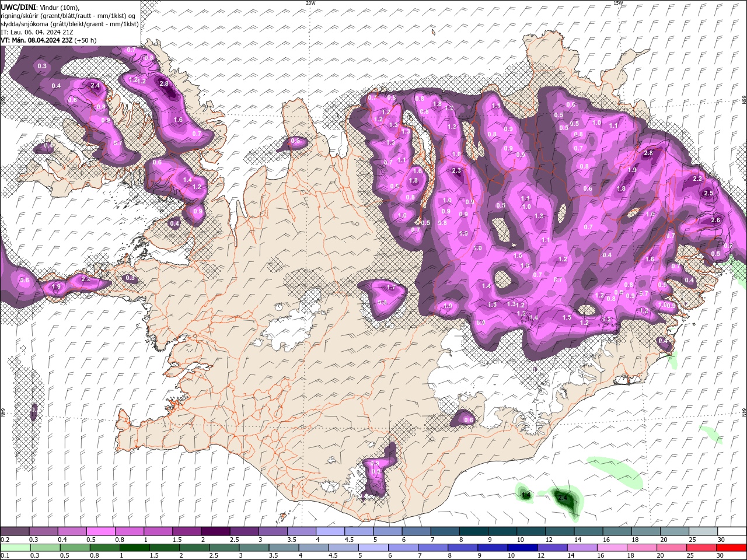Choose the 20 pink rain legend swatch

tap(672, 548)
